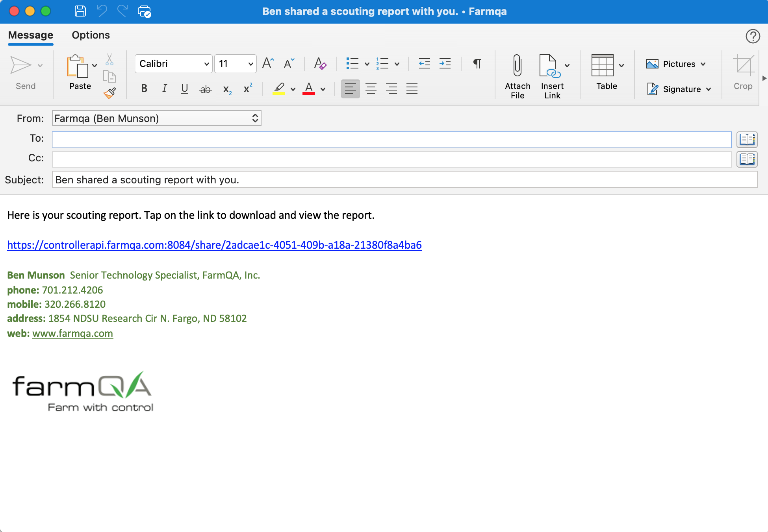The height and width of the screenshot is (532, 768).
Task: Apply numbered list
Action: pyautogui.click(x=382, y=63)
